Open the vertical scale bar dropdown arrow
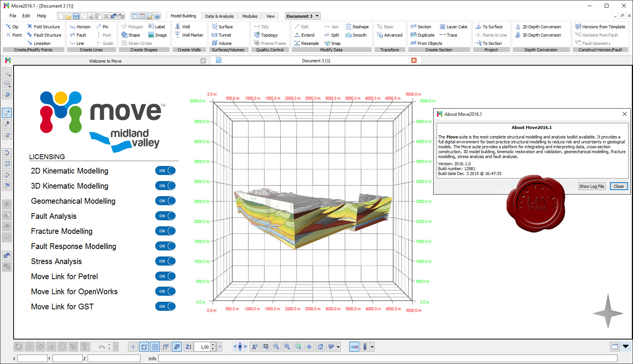Image resolution: width=633 pixels, height=364 pixels. [x=372, y=347]
